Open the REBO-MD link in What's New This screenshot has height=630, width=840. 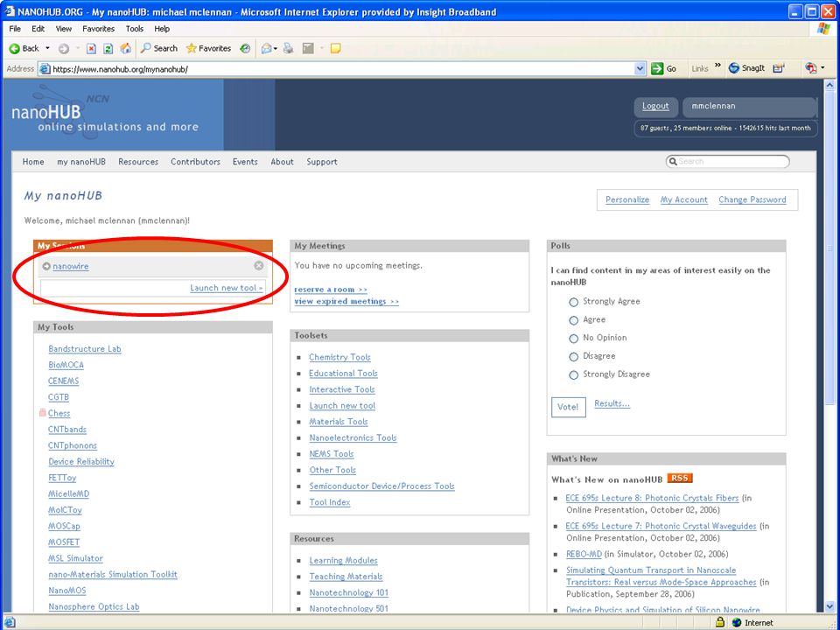pos(584,555)
